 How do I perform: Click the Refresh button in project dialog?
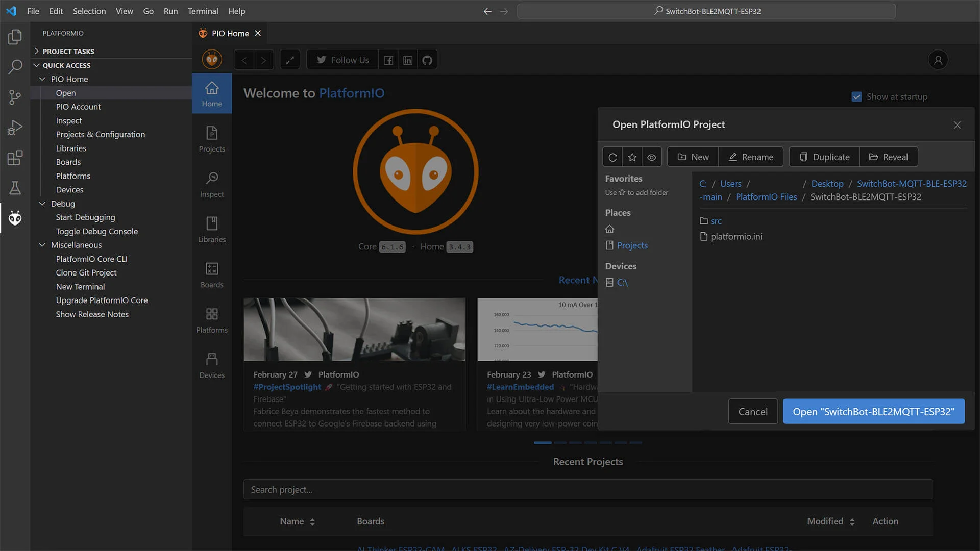click(612, 157)
